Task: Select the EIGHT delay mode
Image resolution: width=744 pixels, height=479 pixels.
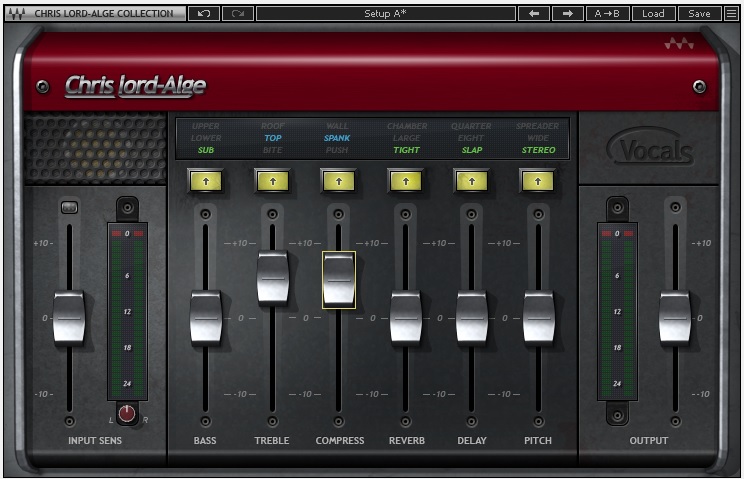Action: point(471,138)
